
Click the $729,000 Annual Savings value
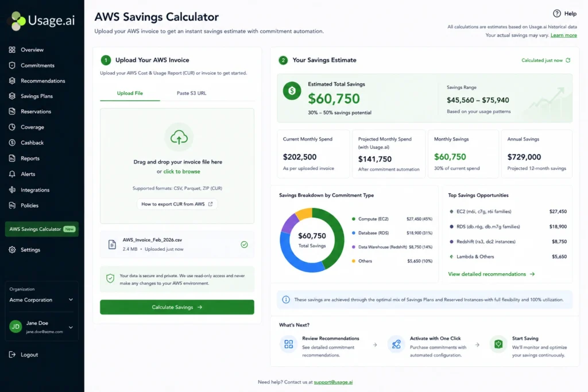coord(524,157)
